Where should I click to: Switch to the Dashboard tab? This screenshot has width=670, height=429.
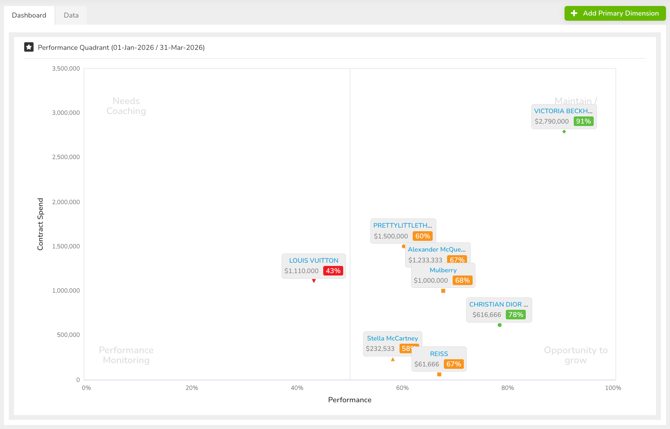point(29,15)
